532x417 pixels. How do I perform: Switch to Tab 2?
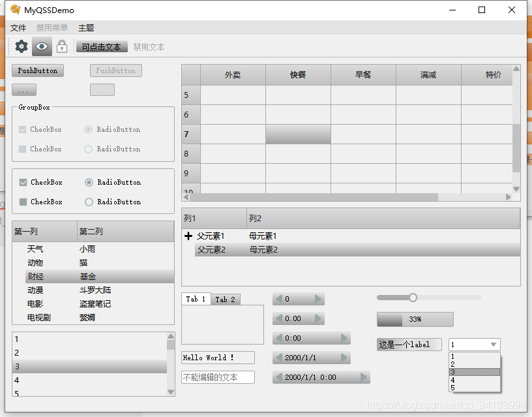coord(226,300)
